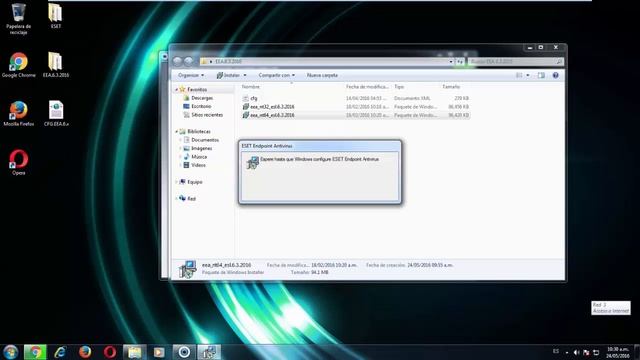Expand the Música tree arrow
Viewport: 640px width, 360px height.
[180, 157]
